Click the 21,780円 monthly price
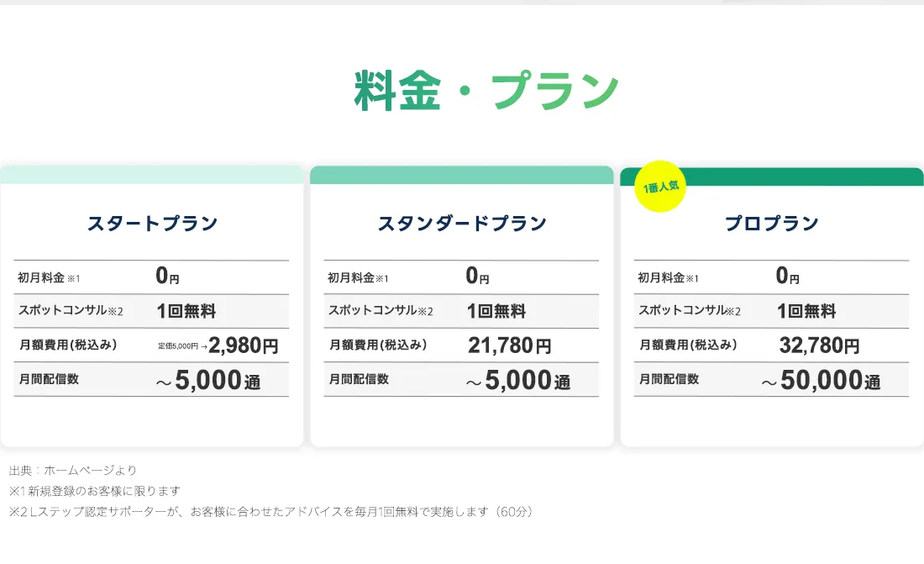 (x=510, y=345)
